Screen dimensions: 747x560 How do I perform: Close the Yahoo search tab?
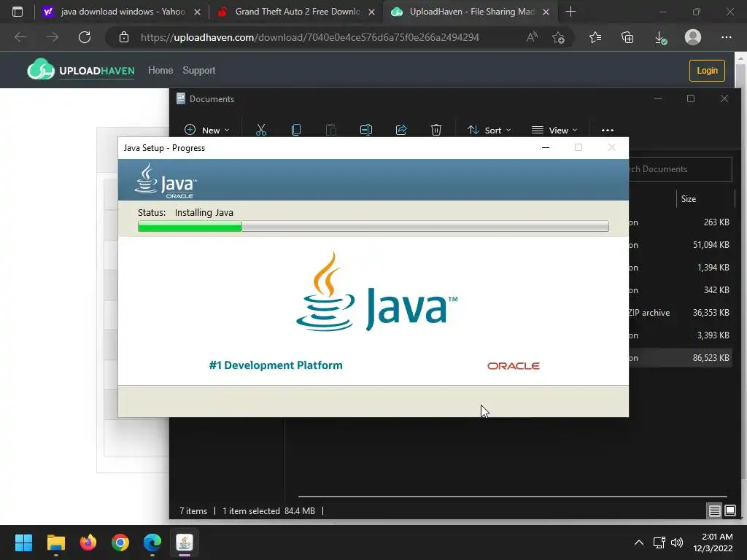tap(197, 12)
